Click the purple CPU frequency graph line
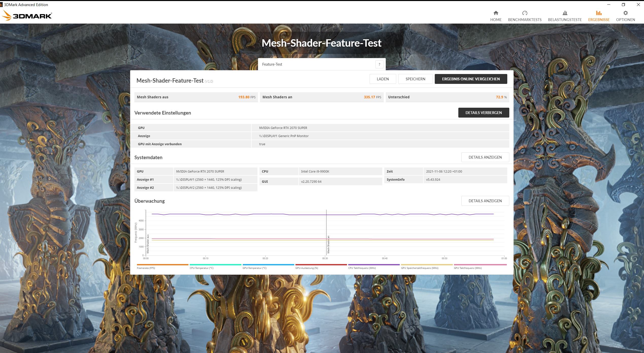Screen dimensions: 644x353 click(322, 214)
